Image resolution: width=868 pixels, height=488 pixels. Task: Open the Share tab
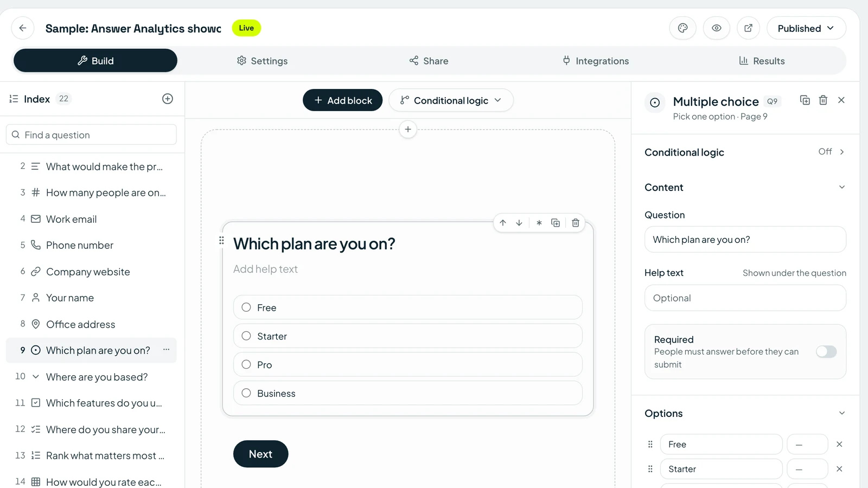tap(429, 61)
